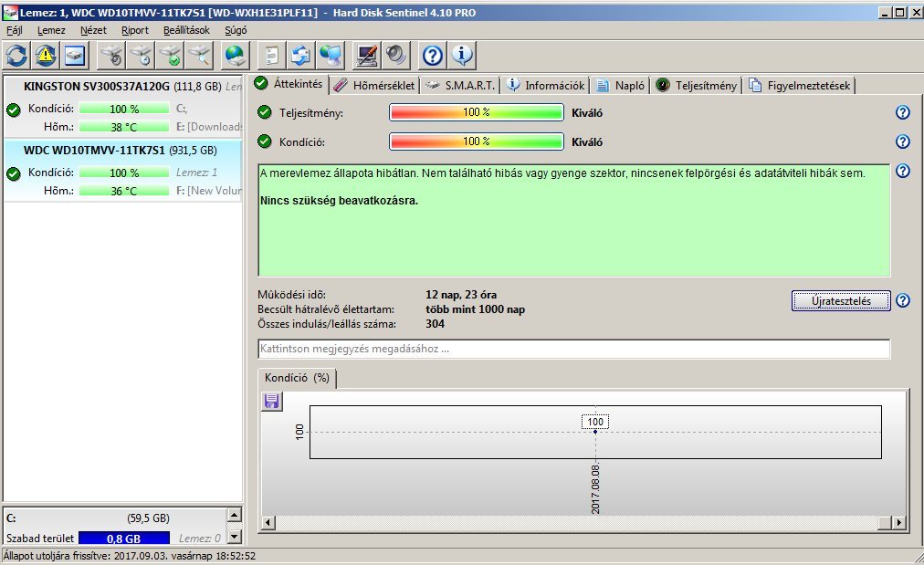Click the notepad report toolbar icon
This screenshot has width=924, height=565.
pos(272,56)
